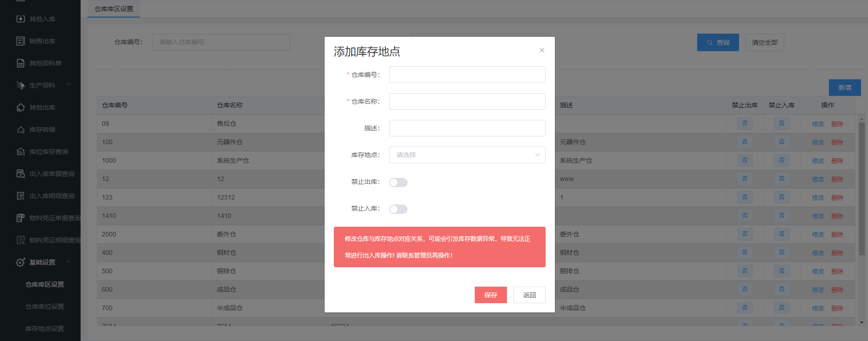Click the 库位库存查询 icon

[20, 152]
